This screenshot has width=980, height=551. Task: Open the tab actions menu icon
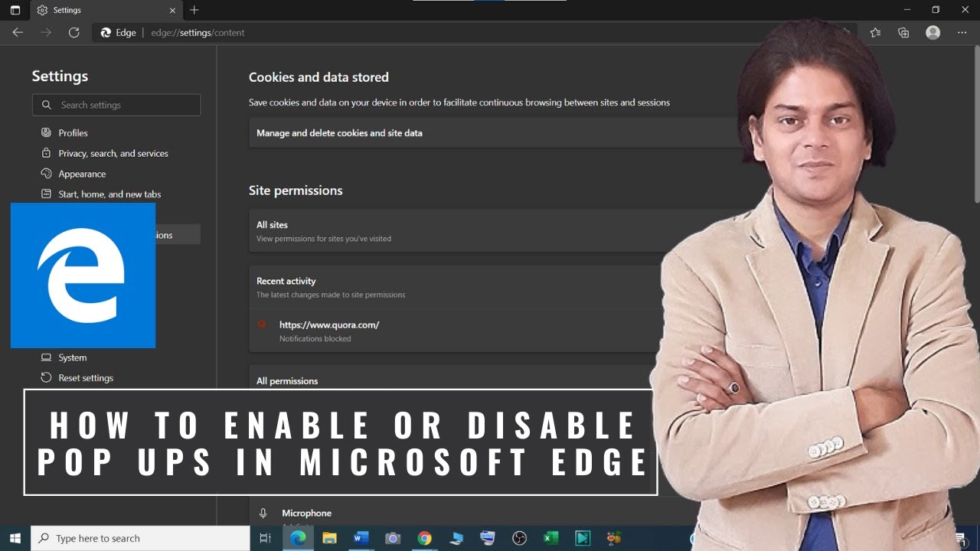15,10
